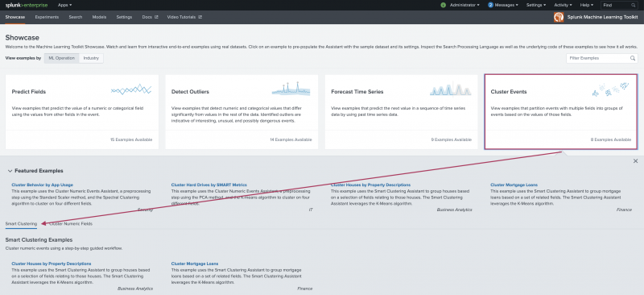Open featured Cluster Mortgage Loans example
The image size is (644, 295).
point(514,185)
